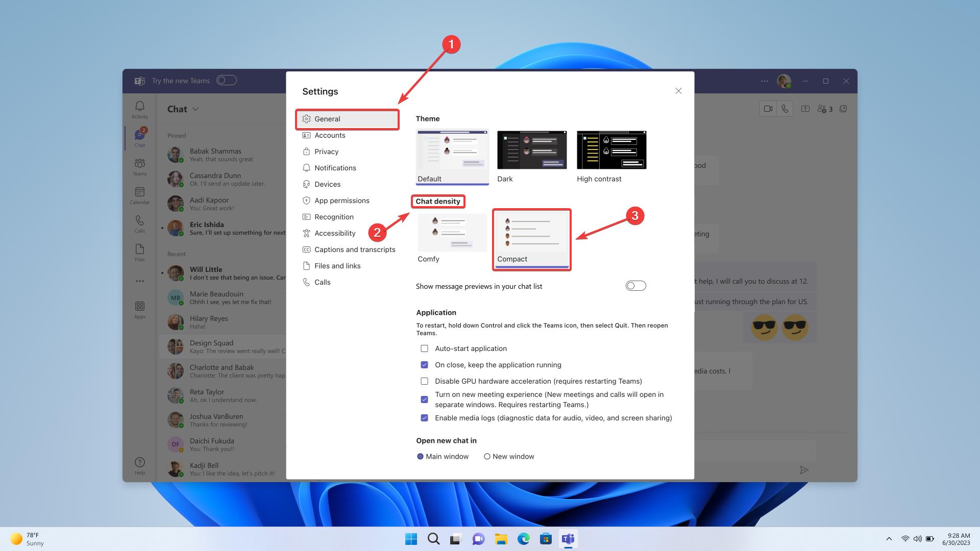
Task: Open Windows Start menu
Action: click(x=411, y=539)
